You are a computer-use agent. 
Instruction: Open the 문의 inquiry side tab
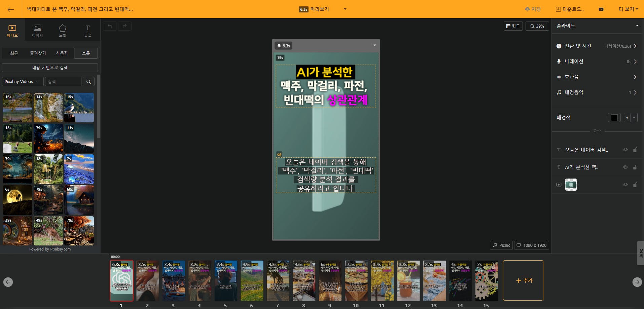pyautogui.click(x=641, y=253)
